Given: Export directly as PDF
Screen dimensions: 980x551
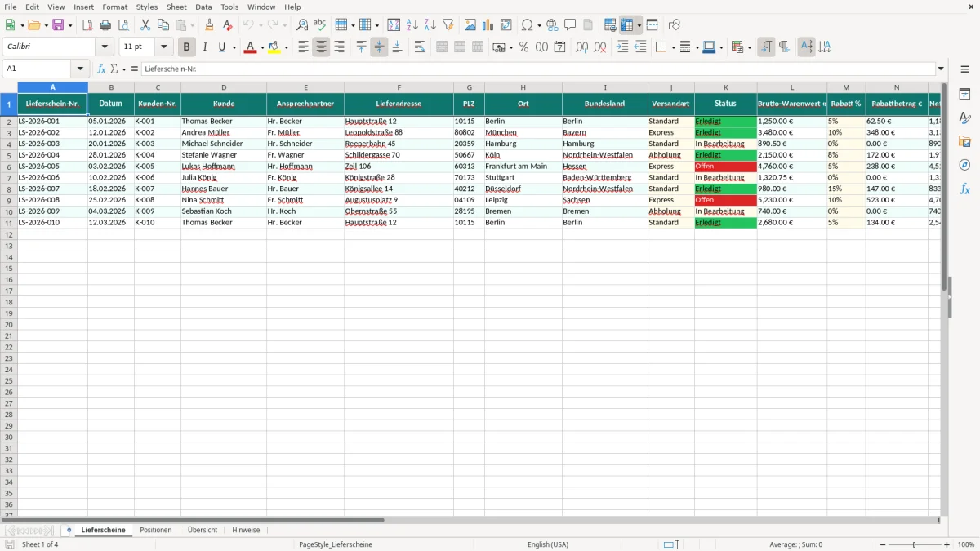Looking at the screenshot, I should pyautogui.click(x=87, y=25).
